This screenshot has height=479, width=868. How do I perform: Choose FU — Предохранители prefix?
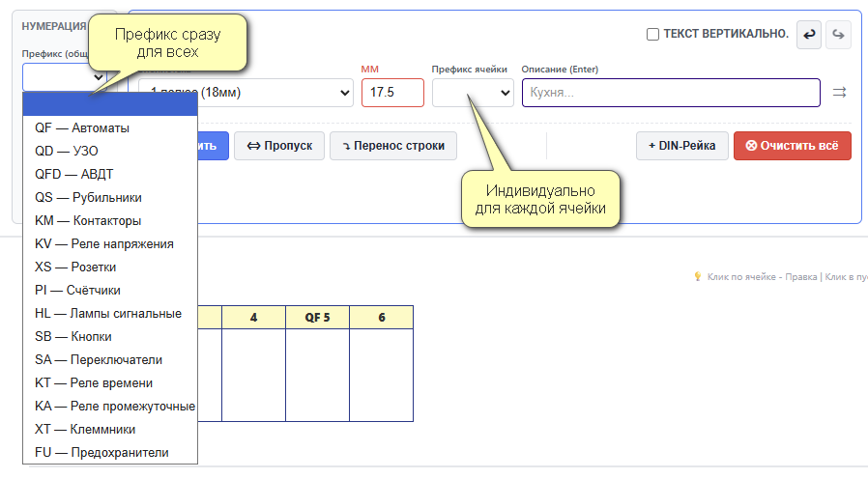(x=101, y=452)
